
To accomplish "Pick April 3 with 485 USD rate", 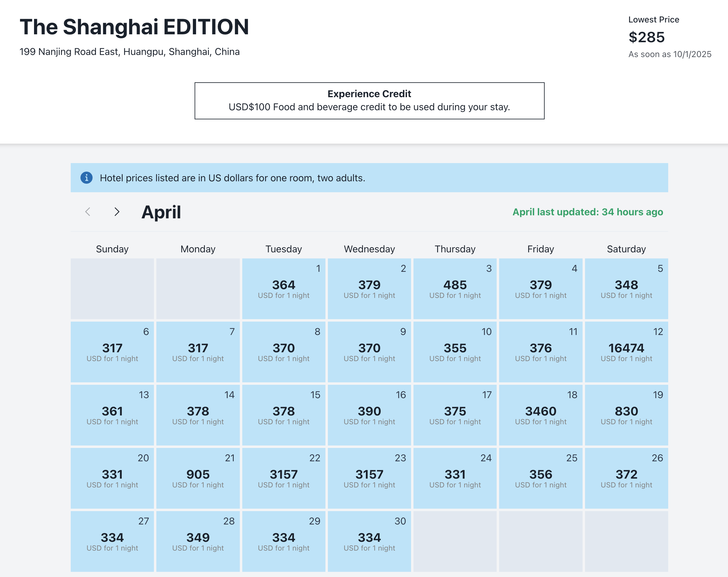I will point(454,288).
